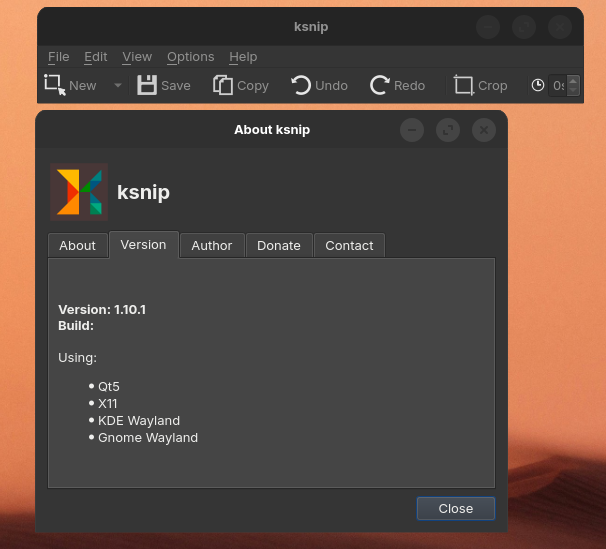
Task: Switch to the About tab
Action: 78,246
